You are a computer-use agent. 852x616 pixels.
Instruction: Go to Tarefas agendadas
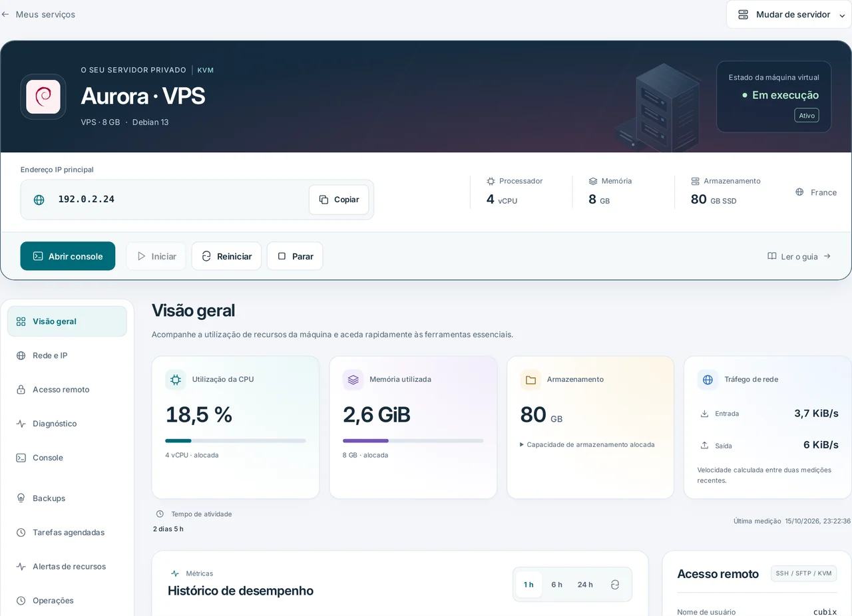pyautogui.click(x=67, y=532)
